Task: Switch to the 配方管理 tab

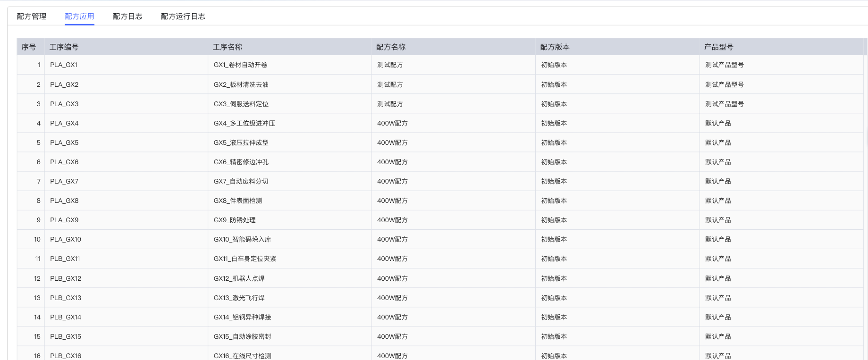Action: (x=32, y=17)
